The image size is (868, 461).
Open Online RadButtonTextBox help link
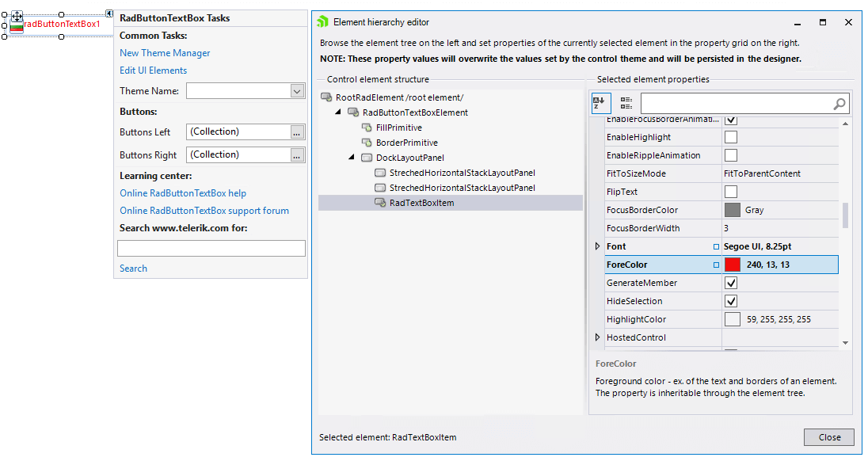click(x=183, y=194)
